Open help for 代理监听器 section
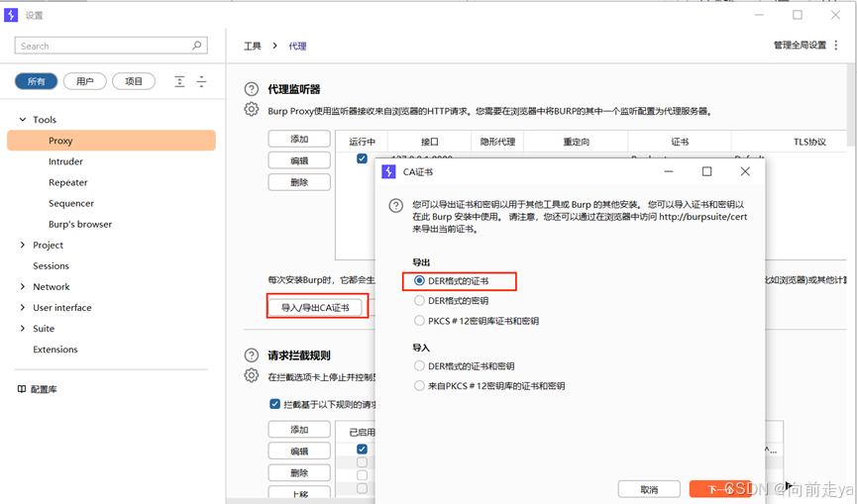857x504 pixels. (251, 89)
